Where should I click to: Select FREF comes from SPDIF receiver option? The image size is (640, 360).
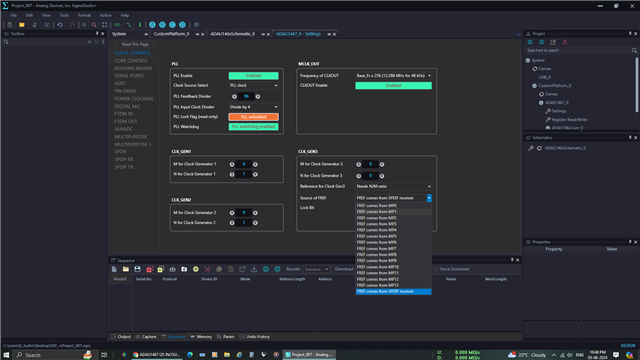tap(393, 291)
